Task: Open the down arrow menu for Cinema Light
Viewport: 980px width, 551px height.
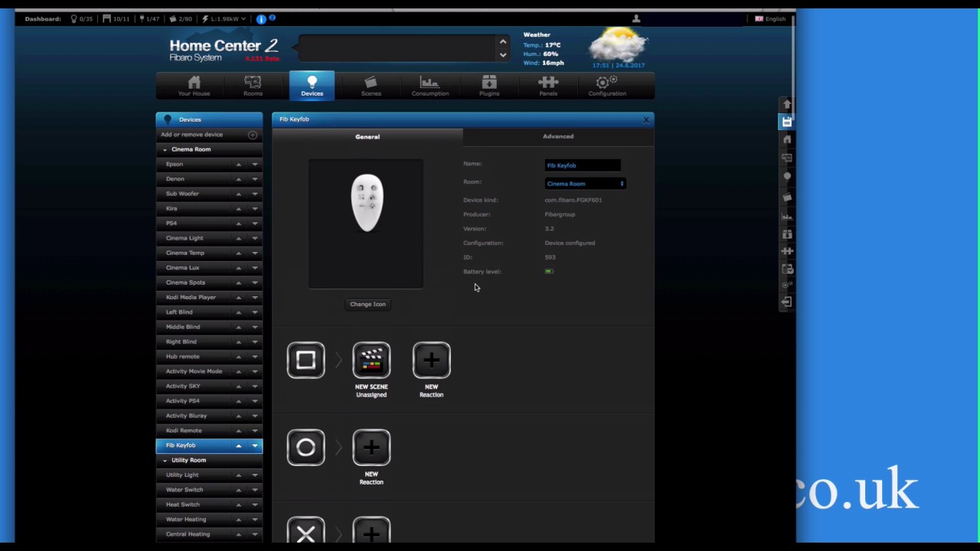Action: pos(255,238)
